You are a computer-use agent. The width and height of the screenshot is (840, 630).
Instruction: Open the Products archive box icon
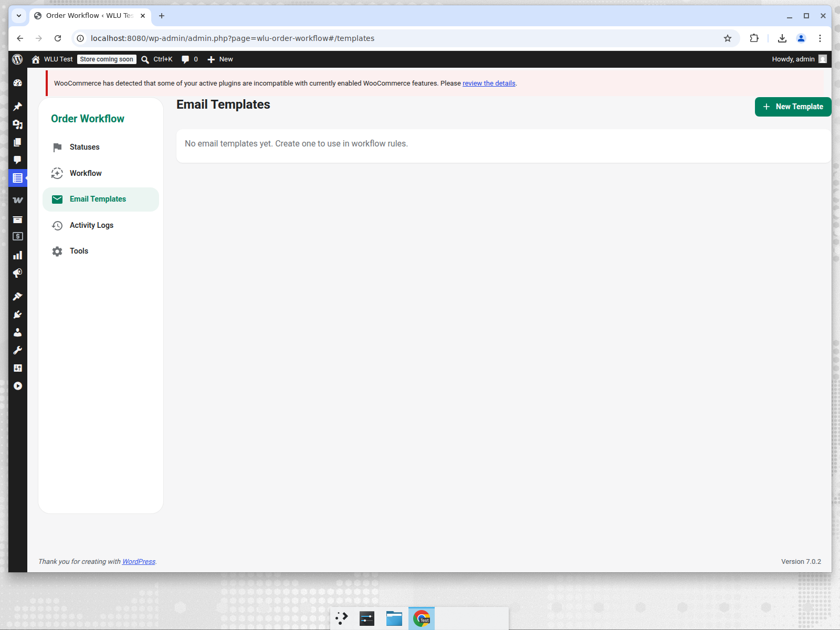click(17, 219)
